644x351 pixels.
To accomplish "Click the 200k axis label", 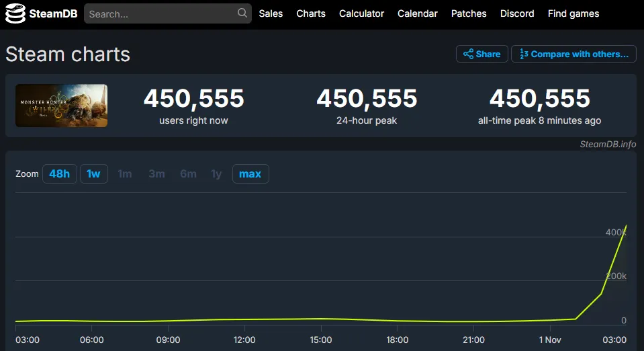I will [x=616, y=276].
